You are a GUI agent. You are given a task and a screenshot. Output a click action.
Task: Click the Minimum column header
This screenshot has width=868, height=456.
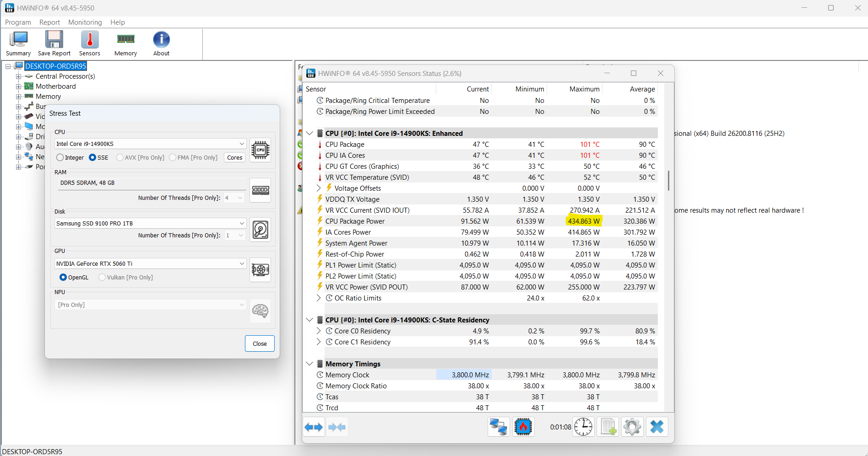click(x=519, y=89)
